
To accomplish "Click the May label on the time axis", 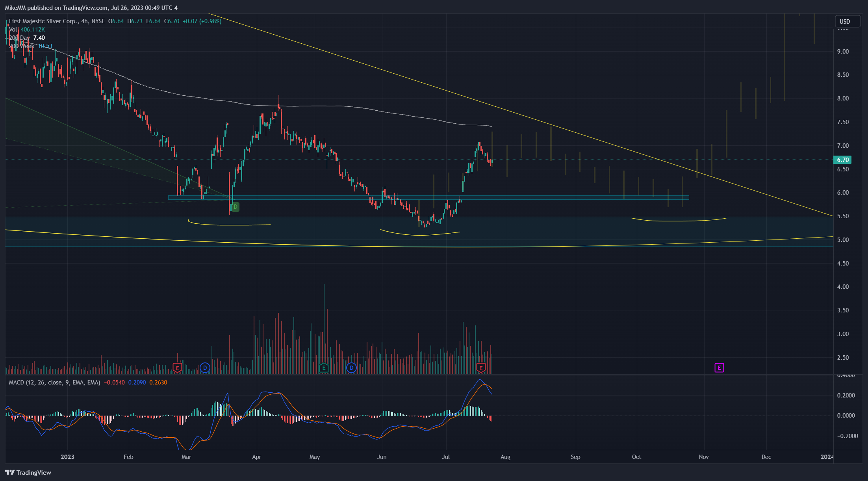I will coord(315,457).
